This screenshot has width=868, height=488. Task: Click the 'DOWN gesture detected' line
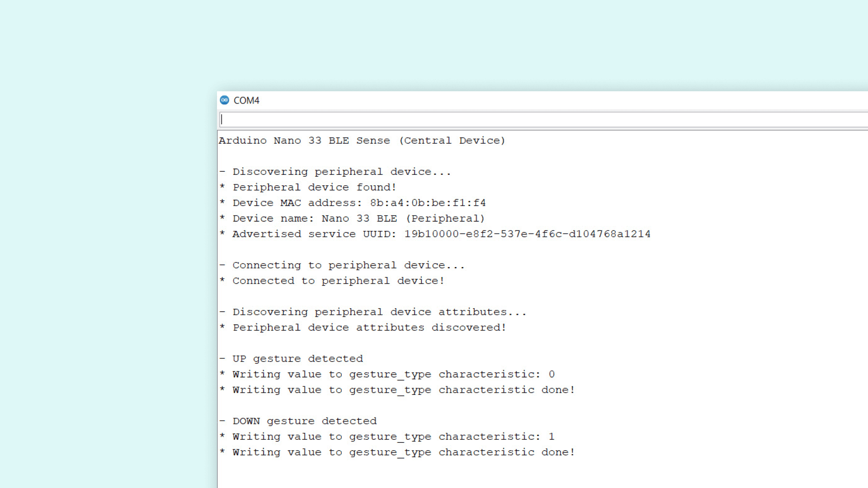(304, 421)
